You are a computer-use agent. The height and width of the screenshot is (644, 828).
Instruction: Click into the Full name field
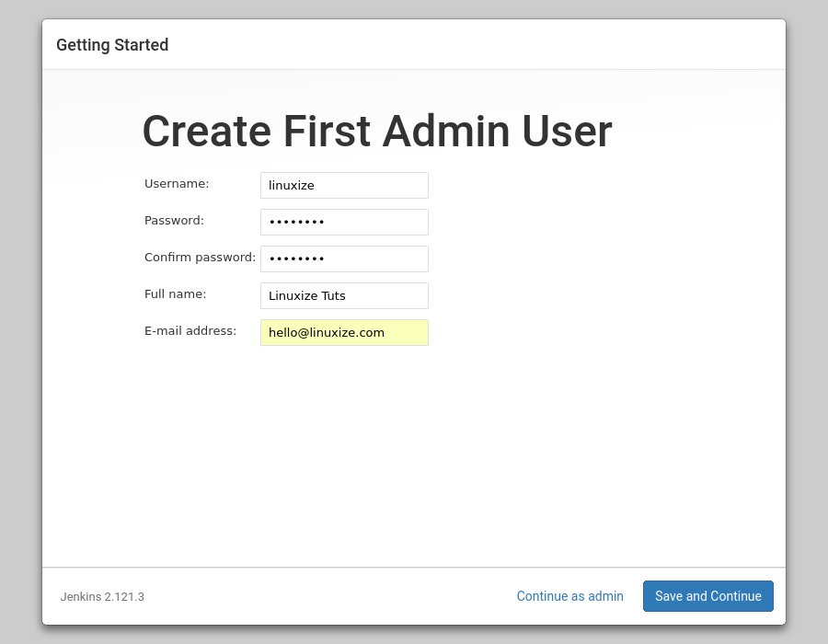(344, 295)
